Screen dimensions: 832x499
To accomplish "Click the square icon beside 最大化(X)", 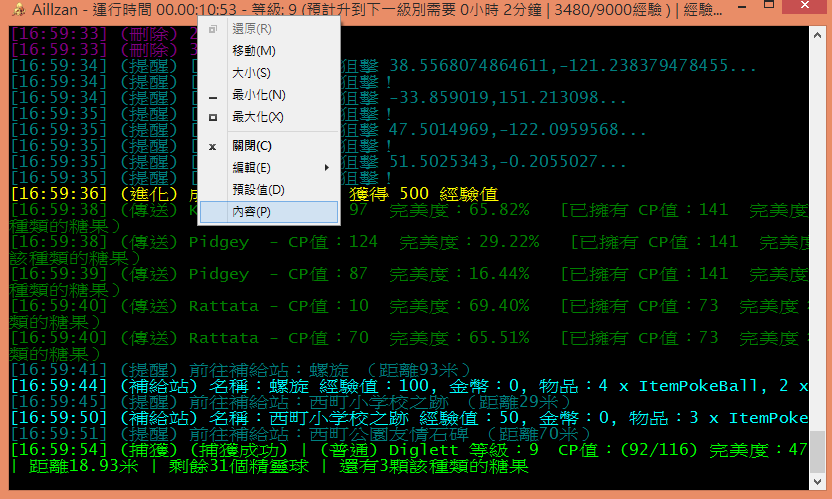I will tap(213, 117).
